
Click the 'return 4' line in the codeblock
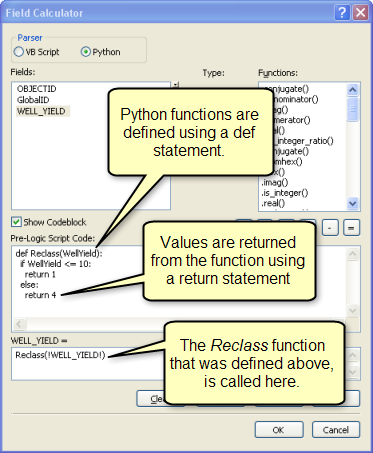[40, 295]
